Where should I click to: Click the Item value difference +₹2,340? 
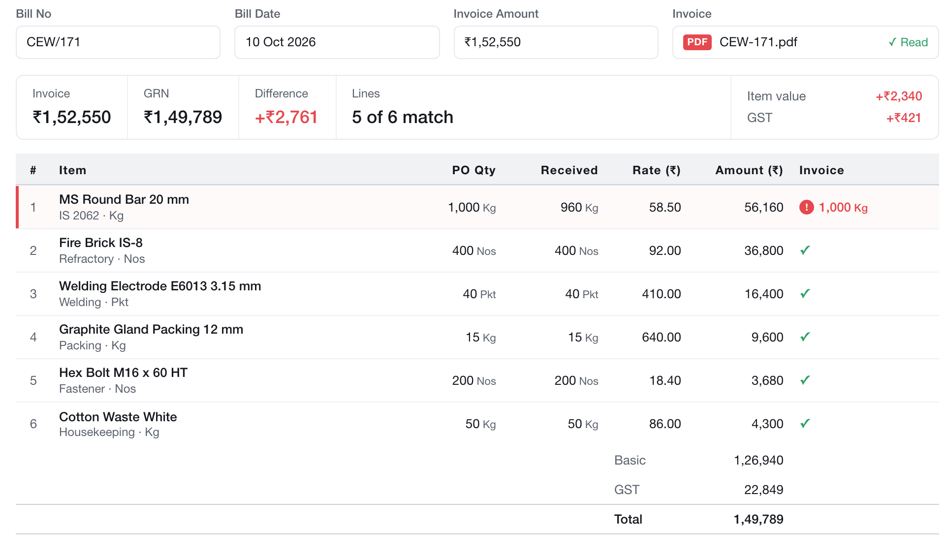(898, 96)
